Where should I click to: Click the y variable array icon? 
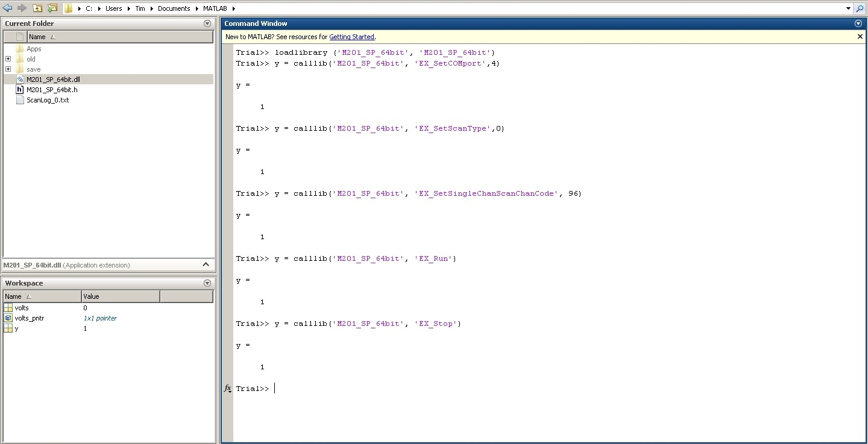point(8,328)
